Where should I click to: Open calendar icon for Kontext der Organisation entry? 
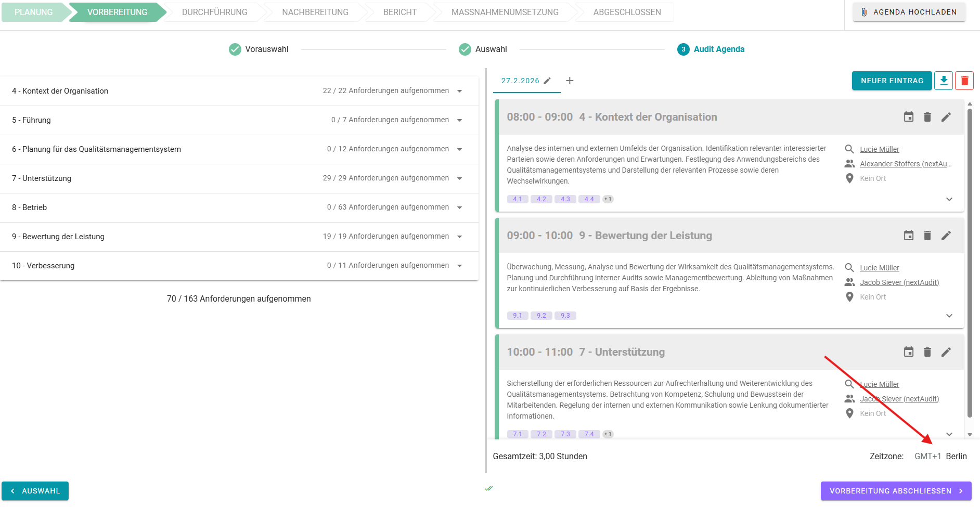pyautogui.click(x=908, y=117)
